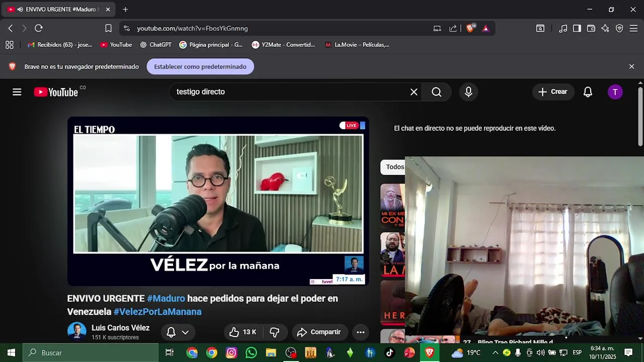
Task: Click the Compartir share button
Action: 319,332
